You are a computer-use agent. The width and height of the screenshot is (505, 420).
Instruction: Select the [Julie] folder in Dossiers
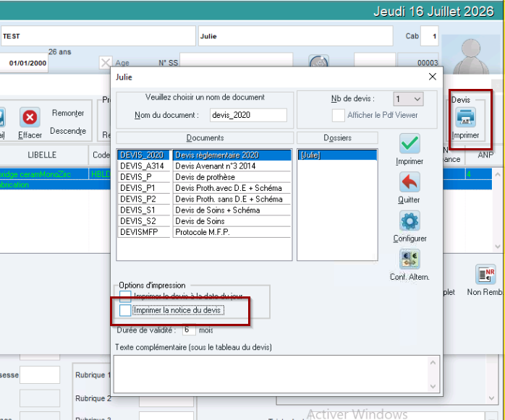click(337, 155)
